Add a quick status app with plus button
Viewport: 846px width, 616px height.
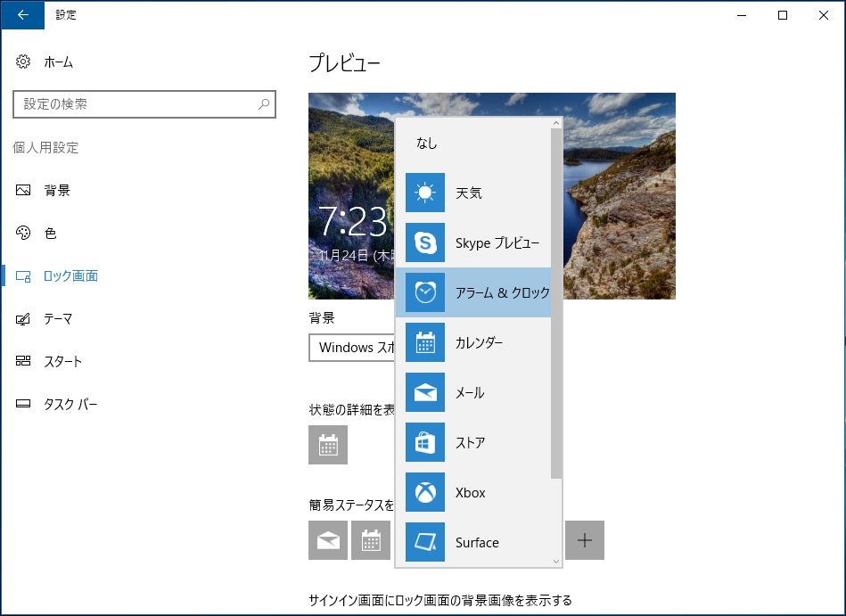coord(586,540)
